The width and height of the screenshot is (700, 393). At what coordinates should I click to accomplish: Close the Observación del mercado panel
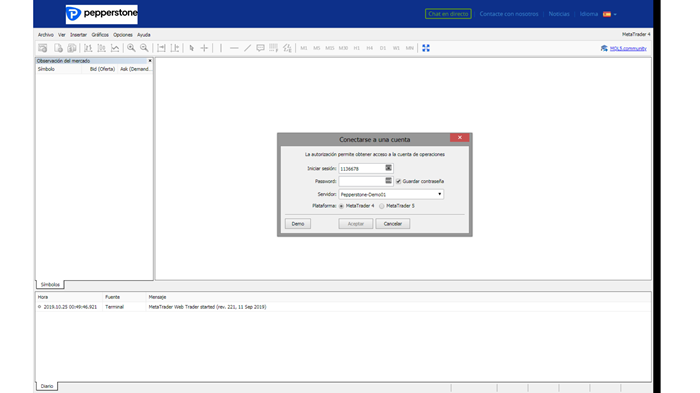click(x=150, y=61)
